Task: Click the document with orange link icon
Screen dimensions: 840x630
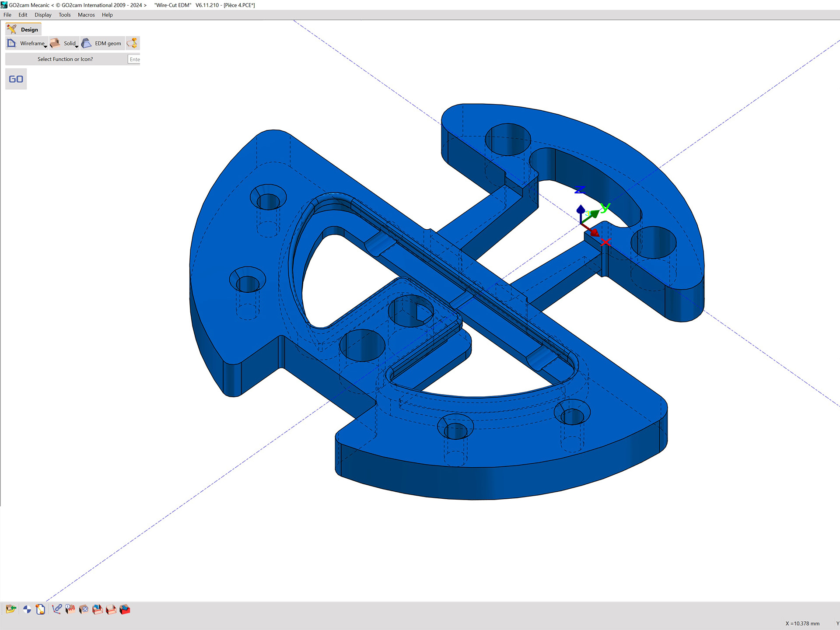Action: (x=40, y=609)
